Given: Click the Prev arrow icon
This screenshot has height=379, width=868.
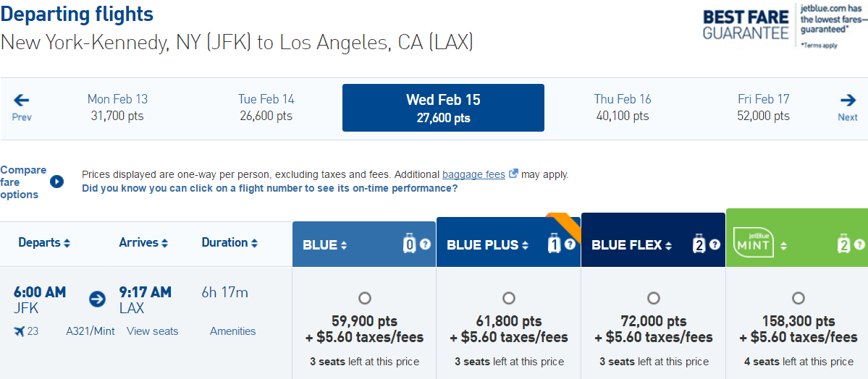Looking at the screenshot, I should coord(22,100).
